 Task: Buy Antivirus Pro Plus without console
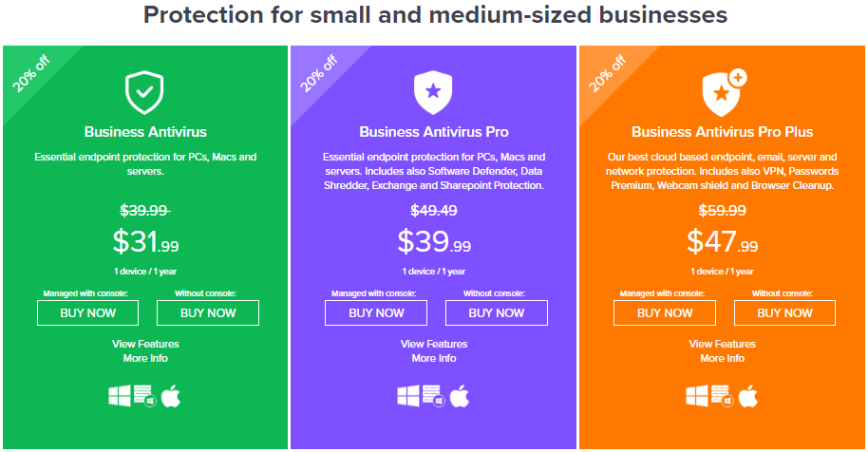pos(784,313)
